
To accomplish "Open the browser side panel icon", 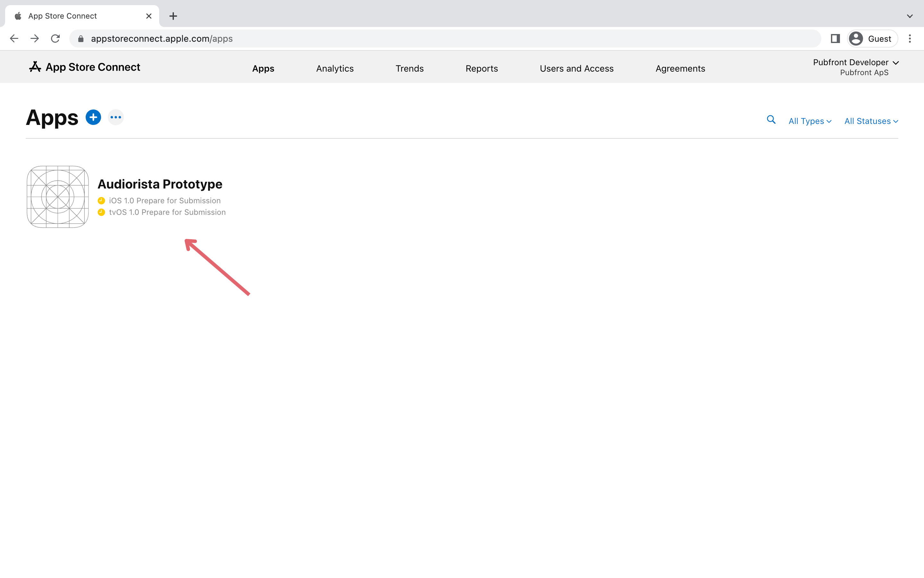I will tap(835, 39).
